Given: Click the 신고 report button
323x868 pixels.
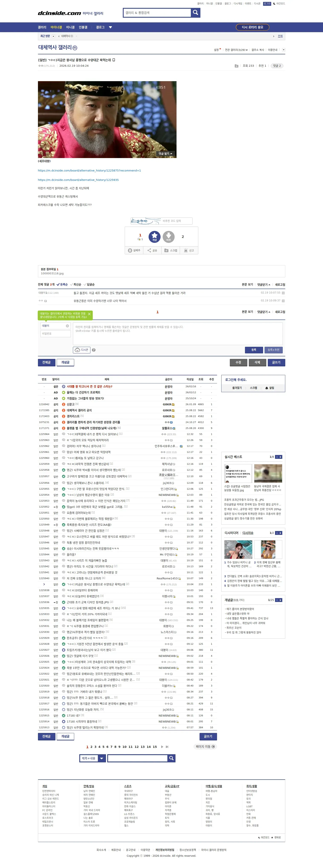Looking at the screenshot, I should pyautogui.click(x=189, y=250).
